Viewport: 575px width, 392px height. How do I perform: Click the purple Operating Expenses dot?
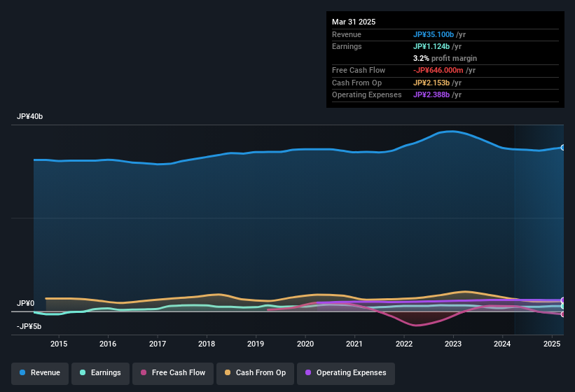(308, 372)
